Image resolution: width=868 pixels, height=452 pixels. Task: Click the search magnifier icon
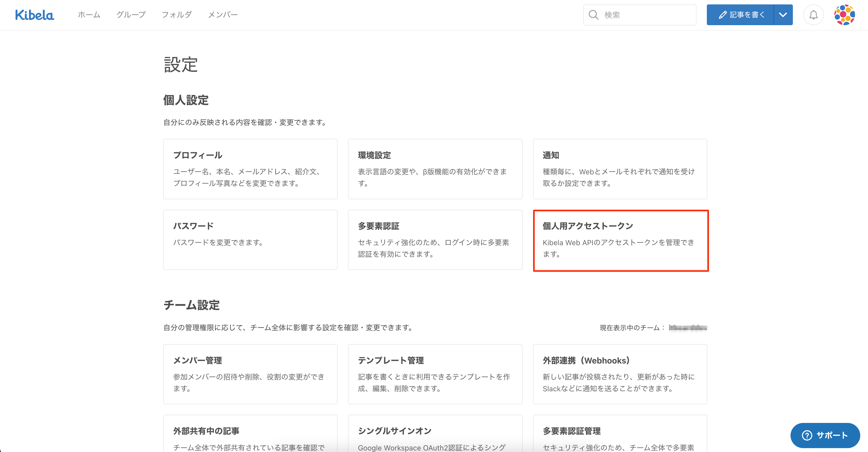[x=593, y=15]
